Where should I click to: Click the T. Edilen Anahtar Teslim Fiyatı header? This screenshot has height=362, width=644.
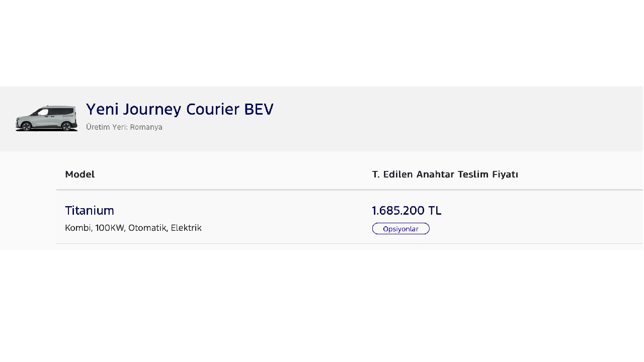[445, 174]
